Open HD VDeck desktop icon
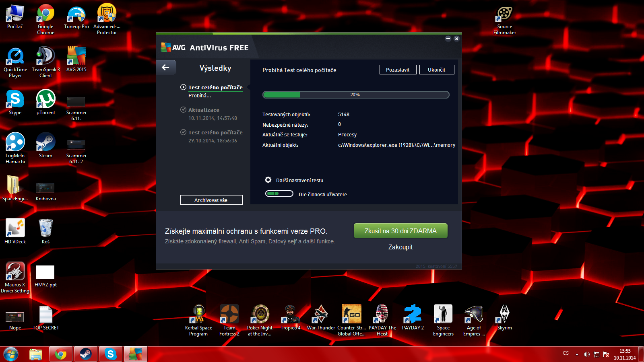Image resolution: width=644 pixels, height=362 pixels. tap(15, 232)
